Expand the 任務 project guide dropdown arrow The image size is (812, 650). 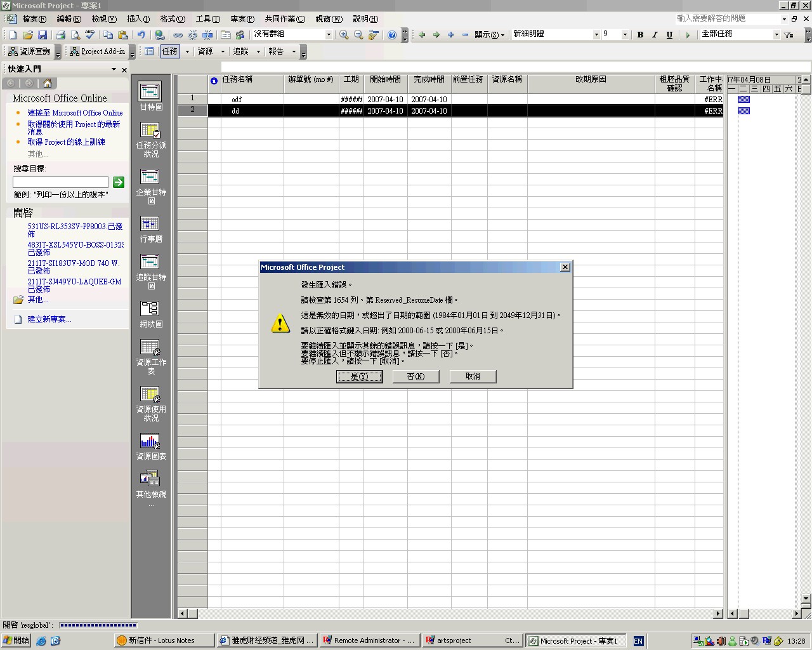pos(187,51)
